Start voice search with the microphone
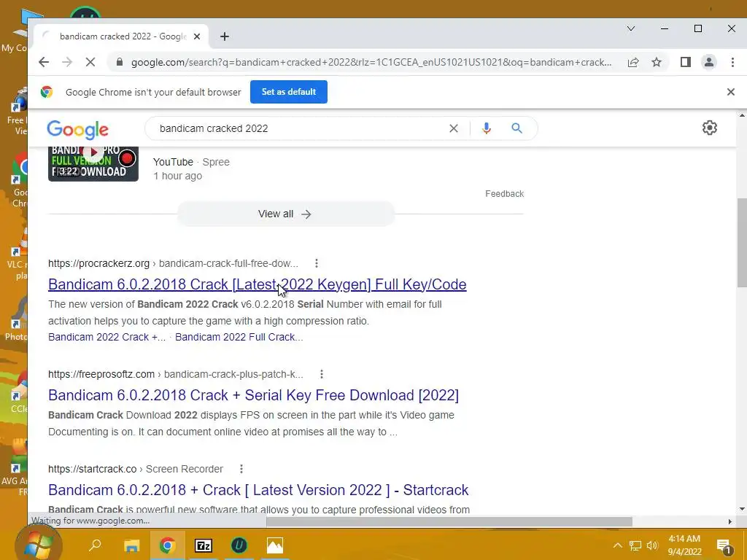Viewport: 747px width, 560px height. pos(486,128)
